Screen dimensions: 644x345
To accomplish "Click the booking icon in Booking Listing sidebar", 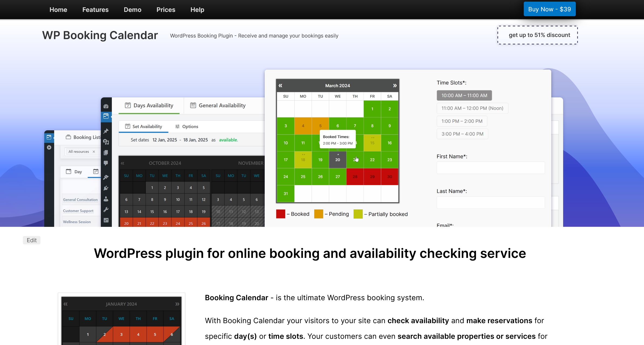I will pyautogui.click(x=49, y=137).
